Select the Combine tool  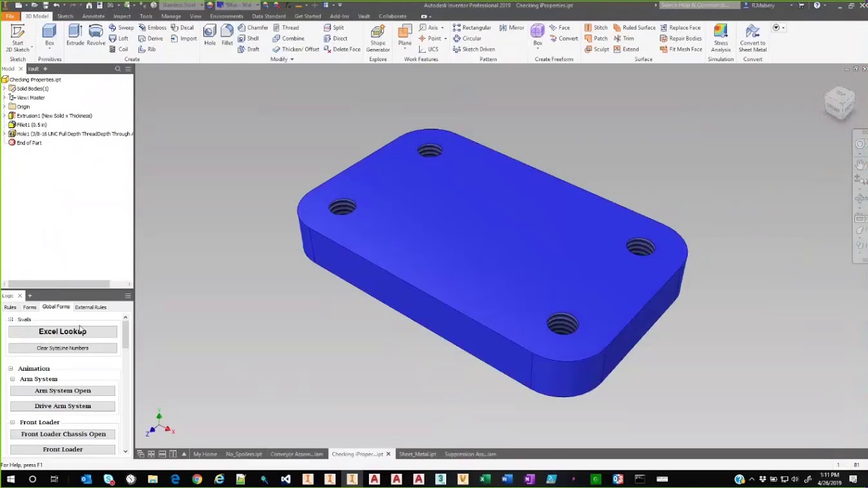(288, 39)
